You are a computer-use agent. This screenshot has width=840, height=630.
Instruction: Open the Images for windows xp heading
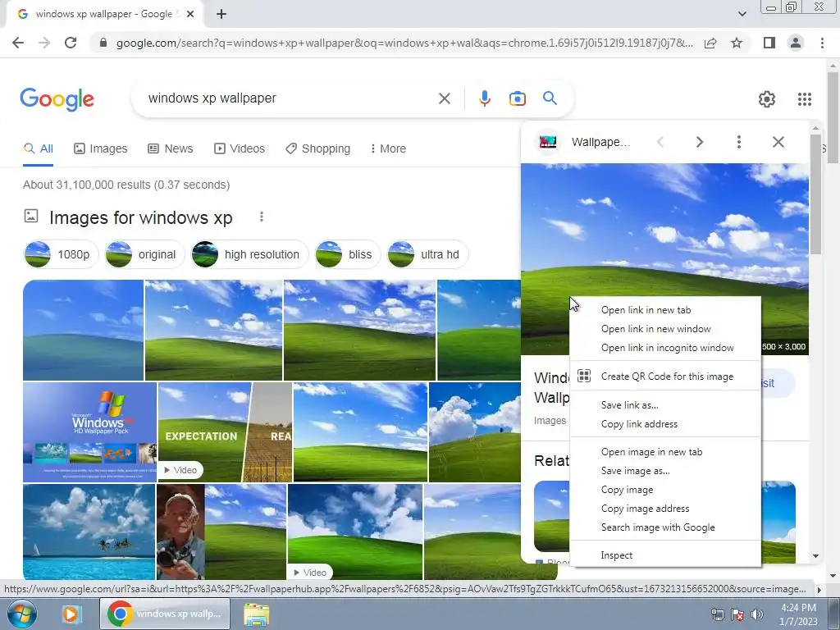point(141,217)
